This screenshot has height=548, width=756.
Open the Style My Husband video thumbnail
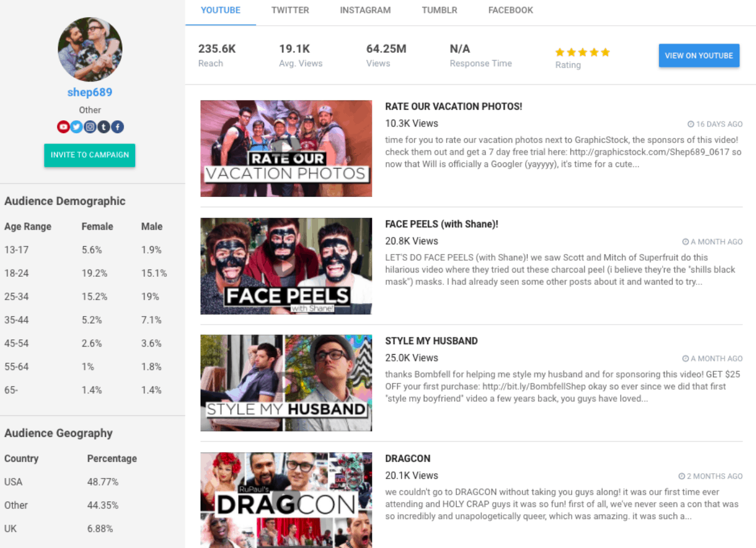286,383
